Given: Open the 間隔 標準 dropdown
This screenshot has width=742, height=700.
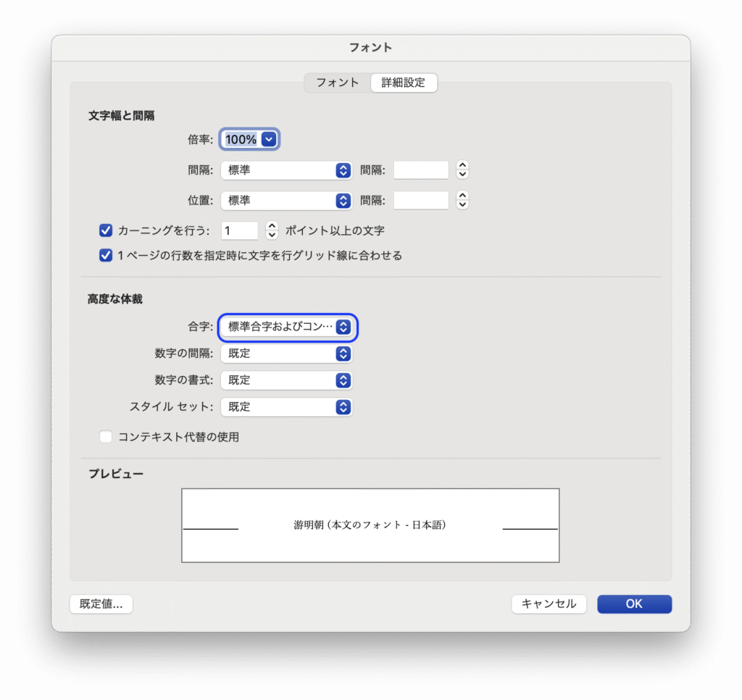Looking at the screenshot, I should [x=286, y=170].
